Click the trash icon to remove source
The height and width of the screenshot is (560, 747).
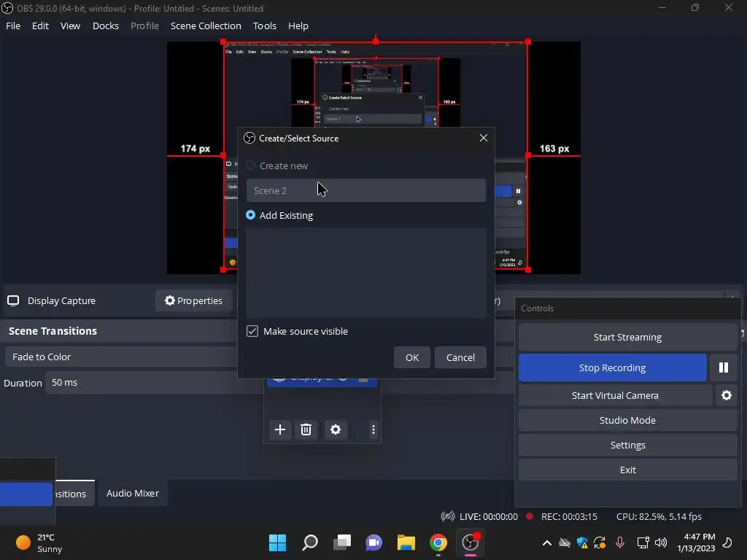(x=306, y=429)
